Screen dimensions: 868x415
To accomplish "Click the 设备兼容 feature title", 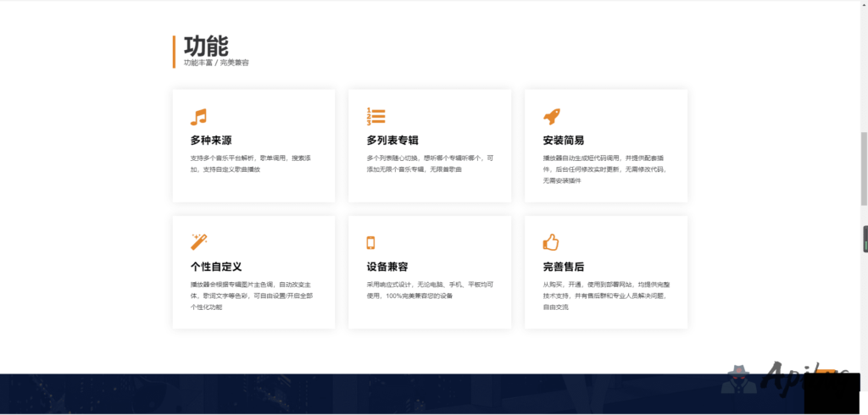I will pos(387,267).
